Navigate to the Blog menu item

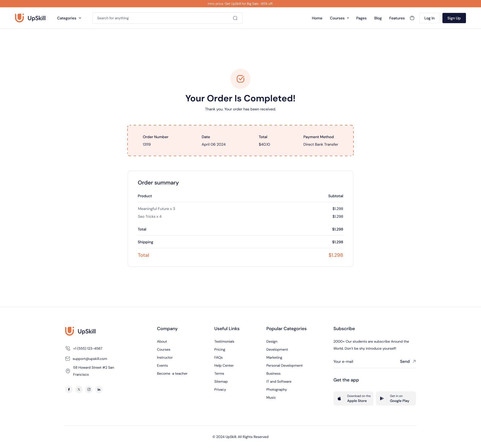(x=378, y=18)
